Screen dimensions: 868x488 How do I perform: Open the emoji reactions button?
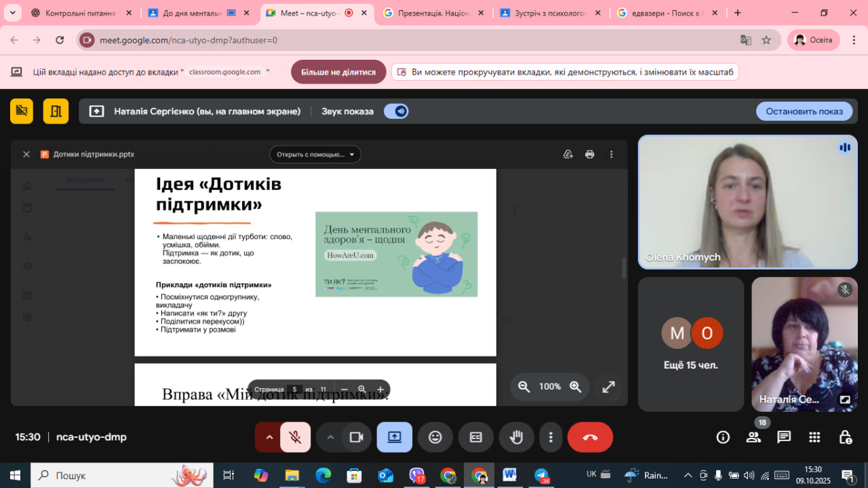coord(435,437)
